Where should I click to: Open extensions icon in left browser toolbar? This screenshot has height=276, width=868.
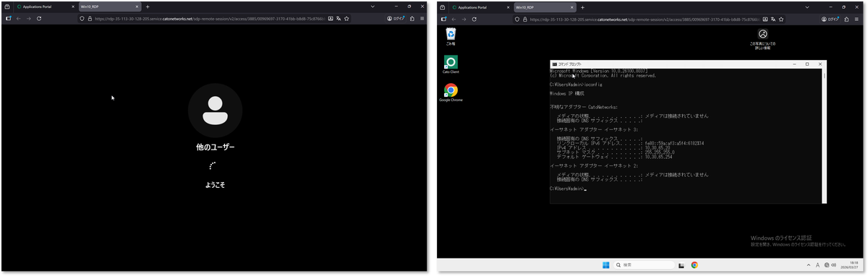413,18
